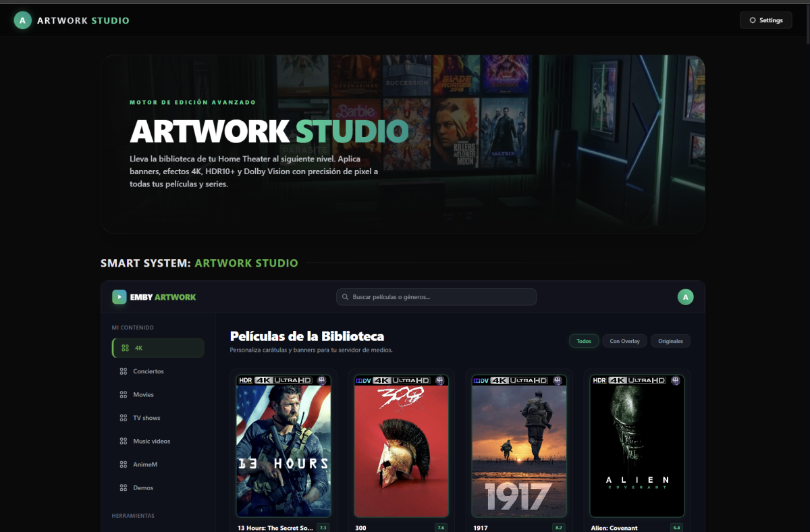
Task: Select the 4K library in sidebar
Action: 158,348
